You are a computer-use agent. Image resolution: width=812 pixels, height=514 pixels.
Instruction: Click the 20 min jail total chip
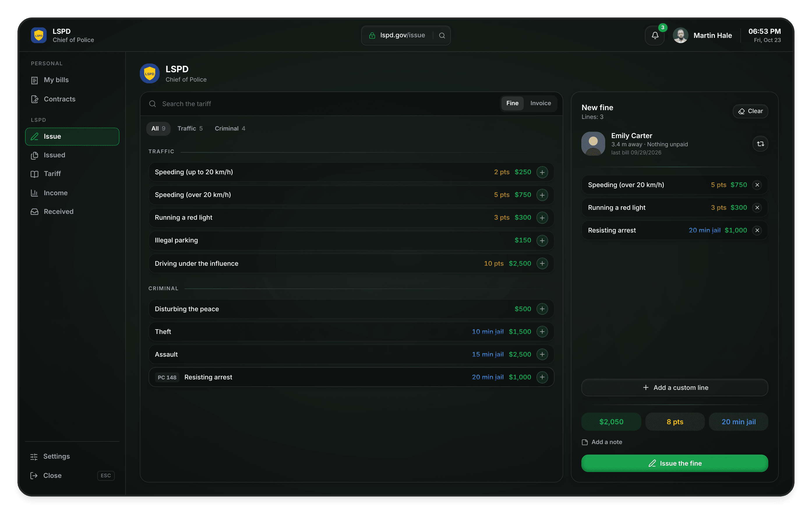click(738, 422)
